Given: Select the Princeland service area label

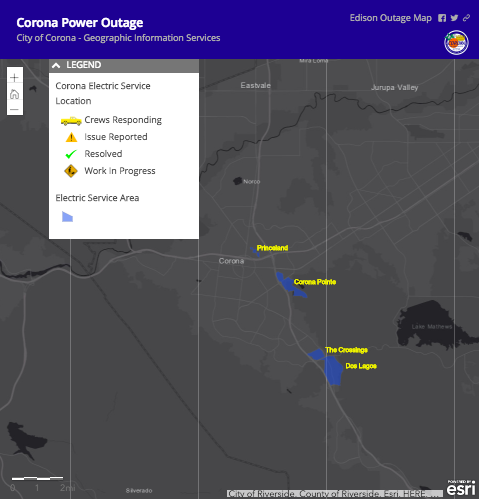Looking at the screenshot, I should coord(272,248).
